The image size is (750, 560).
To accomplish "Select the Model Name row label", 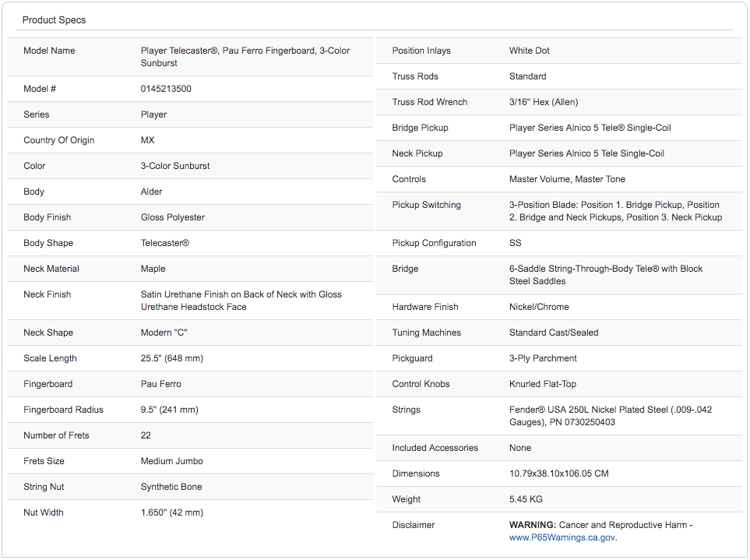I will (49, 51).
